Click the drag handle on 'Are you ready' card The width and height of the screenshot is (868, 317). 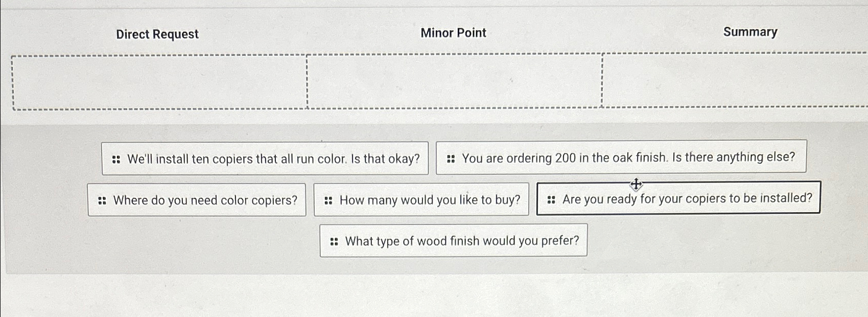(552, 198)
